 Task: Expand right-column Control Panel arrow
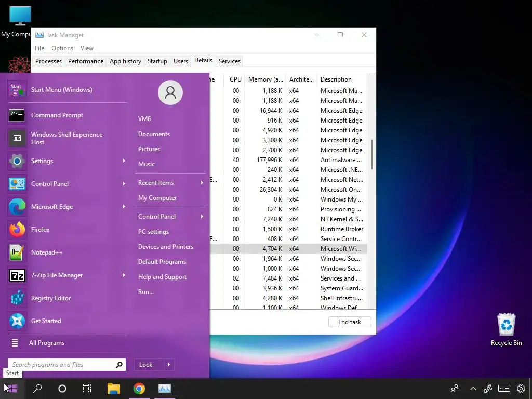point(202,217)
